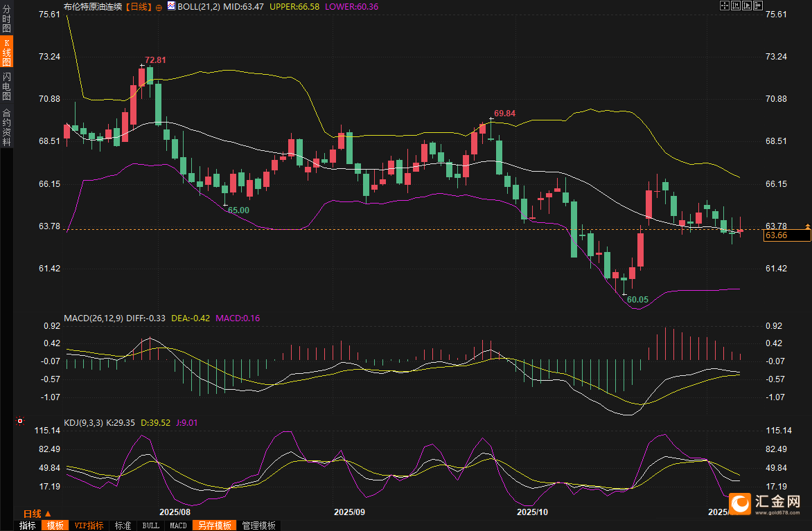Expand the 日线 period selector
Viewport: 812px width, 531px height.
37,514
